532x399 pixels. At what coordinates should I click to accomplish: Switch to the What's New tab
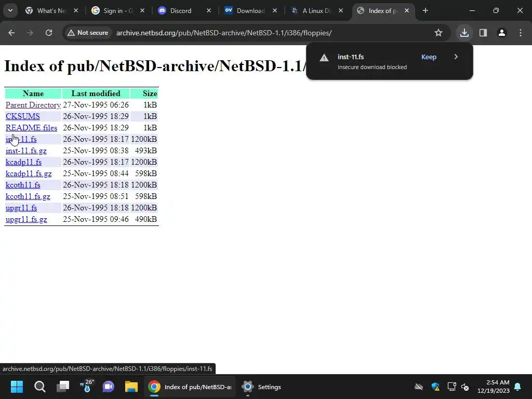point(51,10)
